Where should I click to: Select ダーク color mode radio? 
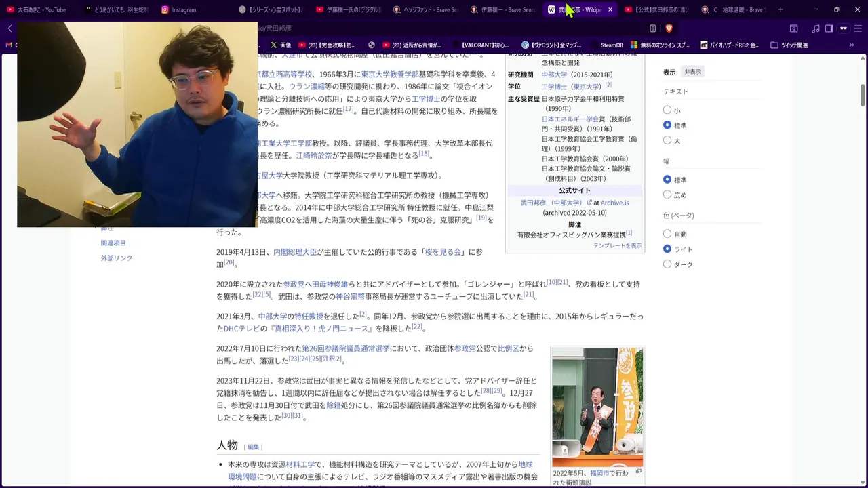[x=667, y=264]
